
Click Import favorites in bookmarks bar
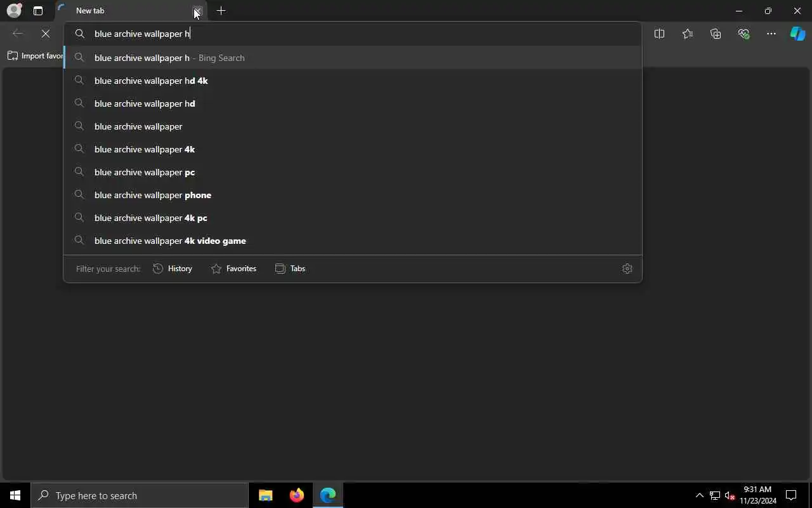click(x=36, y=56)
